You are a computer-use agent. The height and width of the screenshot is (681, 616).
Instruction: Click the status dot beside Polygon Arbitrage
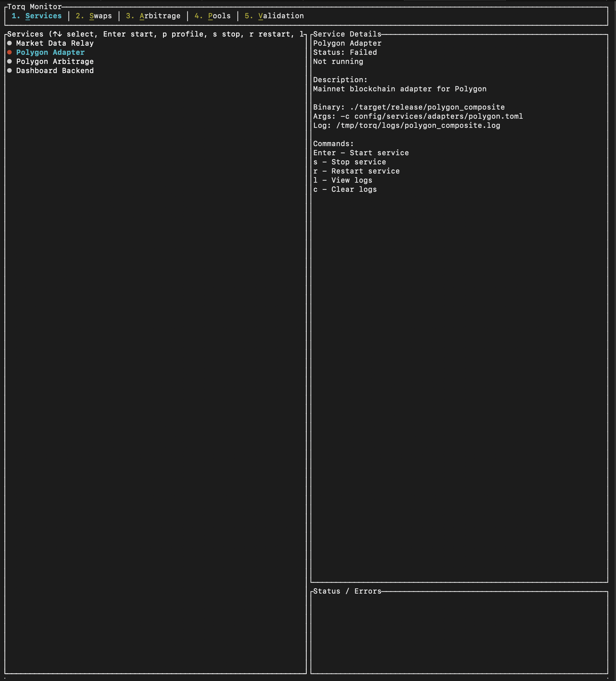coord(9,61)
